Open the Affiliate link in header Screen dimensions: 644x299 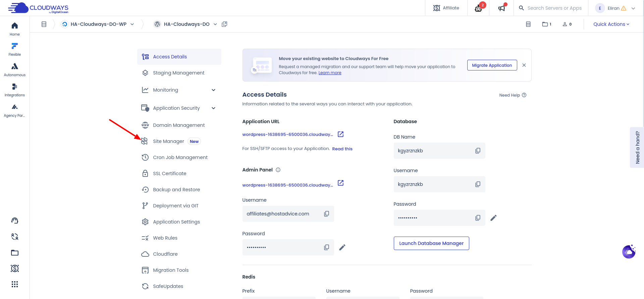pos(446,8)
